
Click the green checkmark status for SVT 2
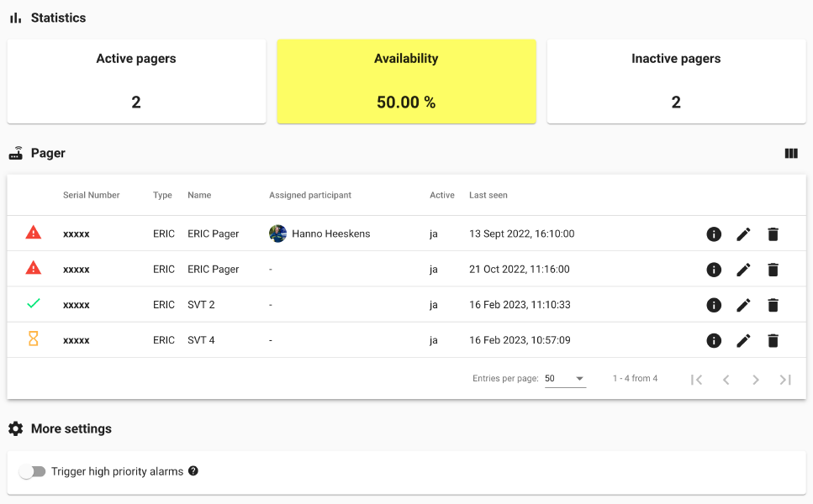[34, 304]
